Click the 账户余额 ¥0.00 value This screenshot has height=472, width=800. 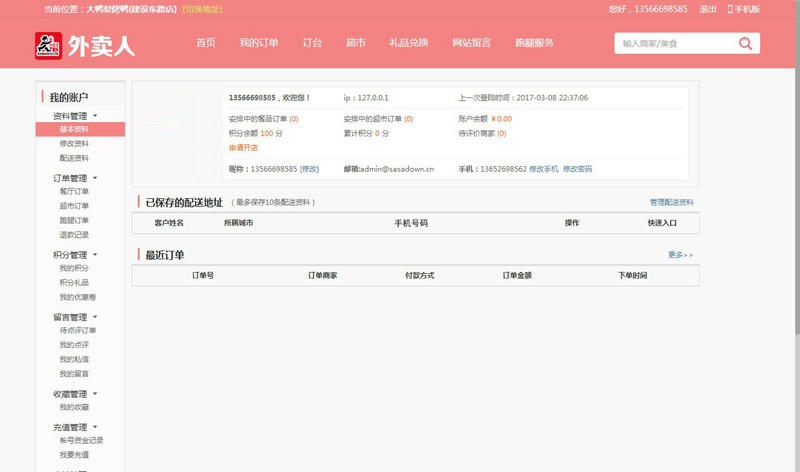(x=502, y=119)
